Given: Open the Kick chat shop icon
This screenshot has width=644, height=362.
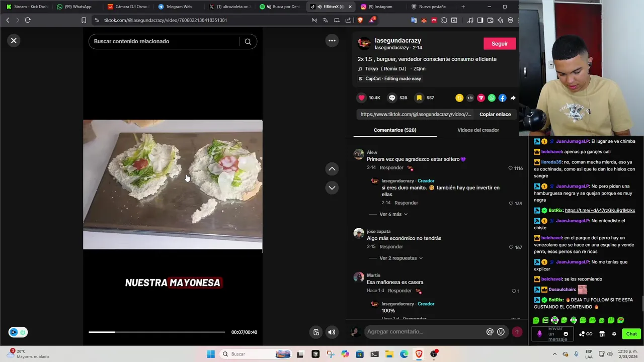Looking at the screenshot, I should coord(602,334).
